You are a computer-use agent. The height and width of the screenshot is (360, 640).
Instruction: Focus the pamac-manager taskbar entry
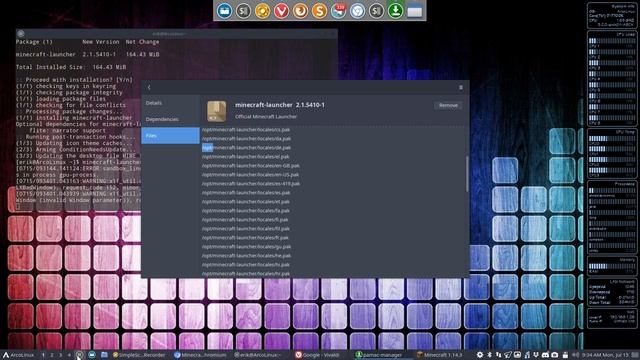tap(378, 355)
